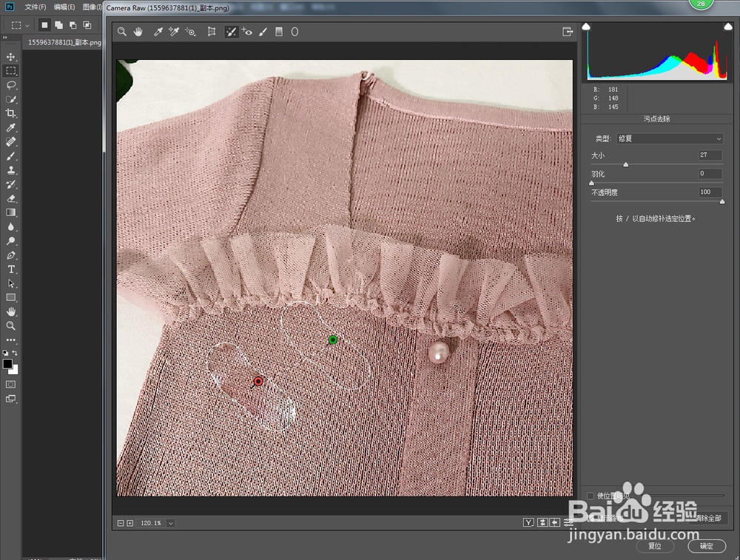Select the Crop tool
This screenshot has height=560, width=740.
click(x=11, y=113)
